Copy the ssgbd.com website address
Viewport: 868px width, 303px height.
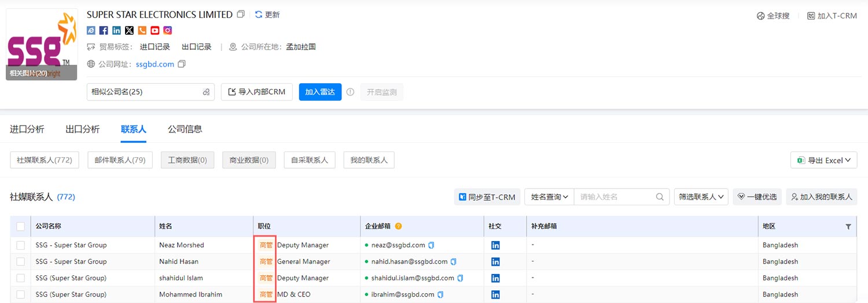[182, 64]
